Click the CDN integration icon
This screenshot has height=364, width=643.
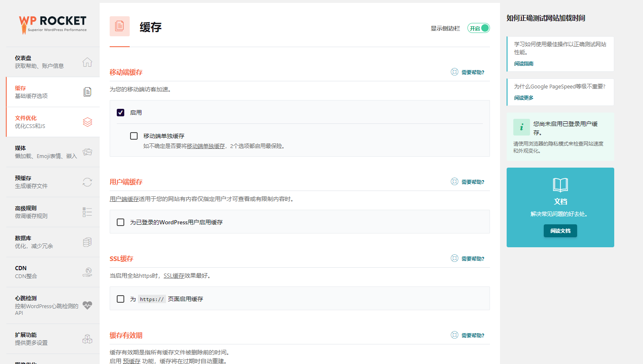pyautogui.click(x=87, y=272)
